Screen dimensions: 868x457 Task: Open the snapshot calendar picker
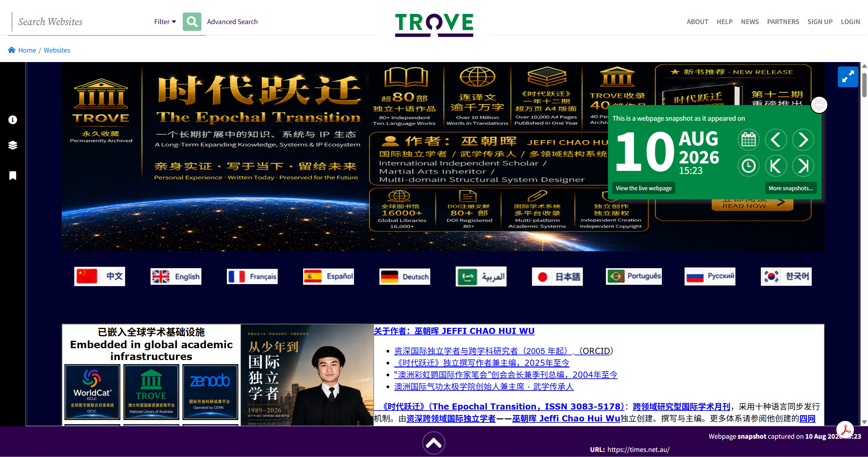(749, 140)
